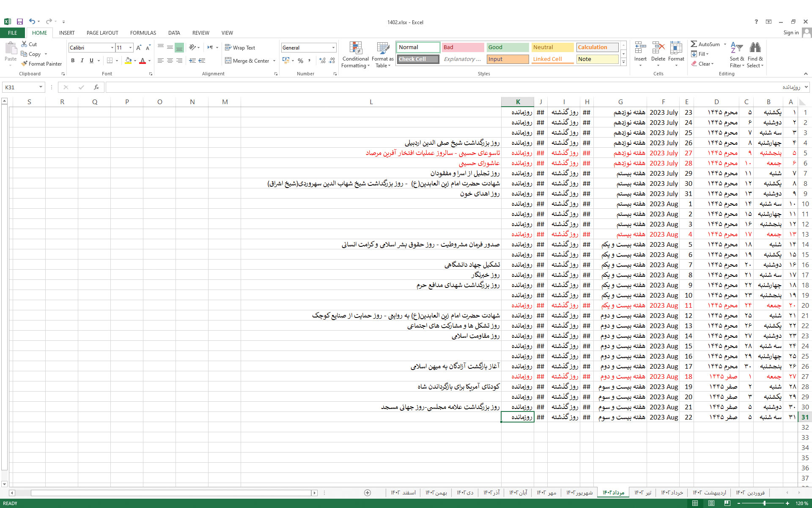Switch to the INSERT ribbon tab
The width and height of the screenshot is (812, 508).
[67, 33]
